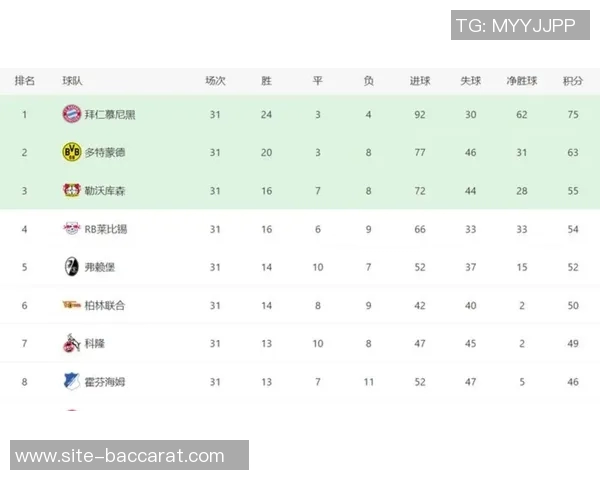Click the Bayern Munich club logo
The width and height of the screenshot is (600, 480).
pos(71,114)
